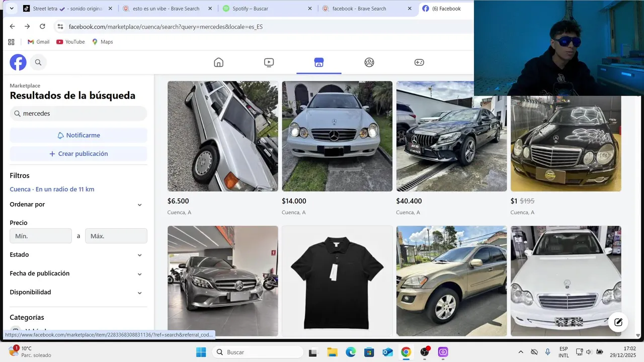
Task: Open site information icon in address bar
Action: (60, 27)
